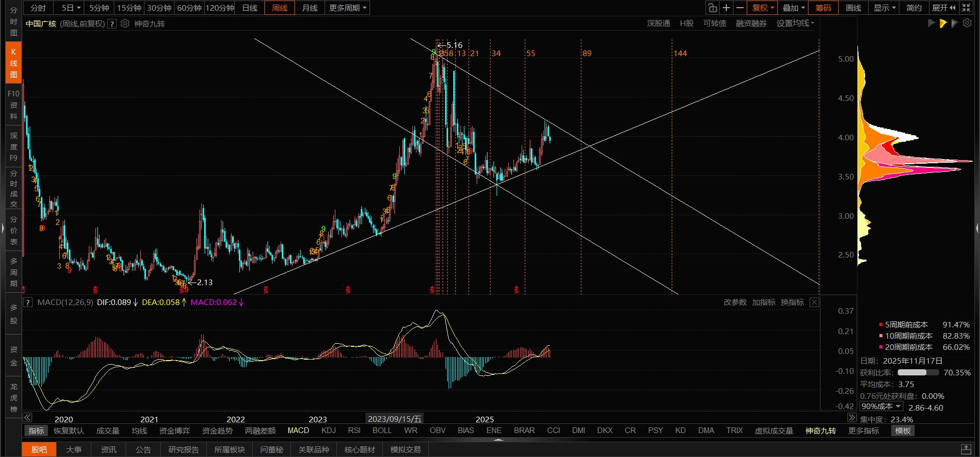Open F10资料 from sidebar

coord(14,105)
